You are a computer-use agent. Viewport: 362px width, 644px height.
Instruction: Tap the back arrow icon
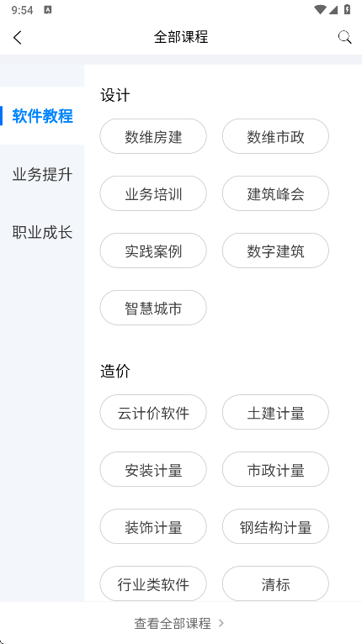pos(18,37)
